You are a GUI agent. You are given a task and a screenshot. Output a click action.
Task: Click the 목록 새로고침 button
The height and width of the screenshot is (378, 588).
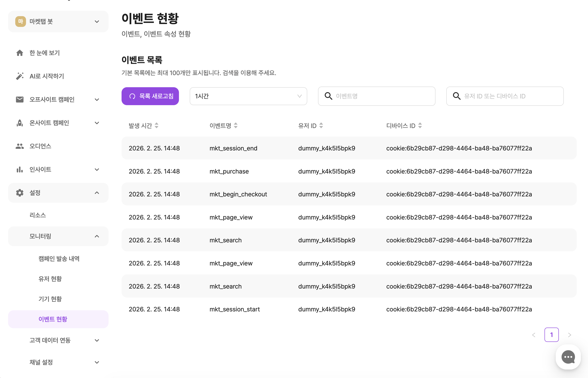(x=150, y=96)
